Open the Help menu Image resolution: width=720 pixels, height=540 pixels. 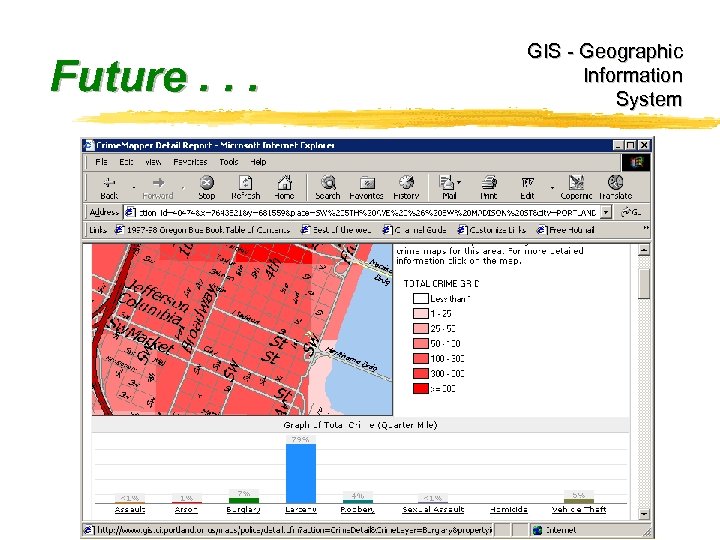(259, 162)
